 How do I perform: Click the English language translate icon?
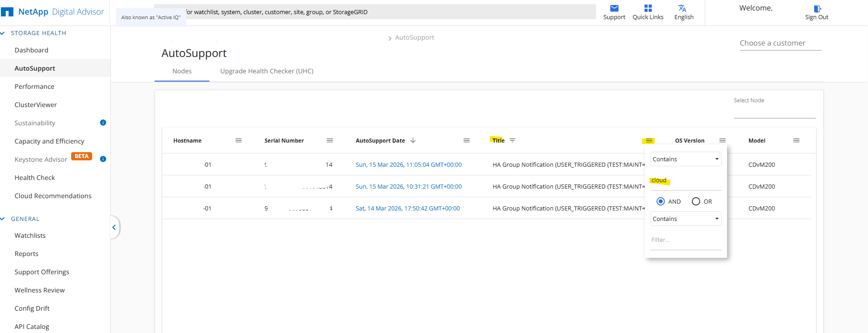point(682,8)
